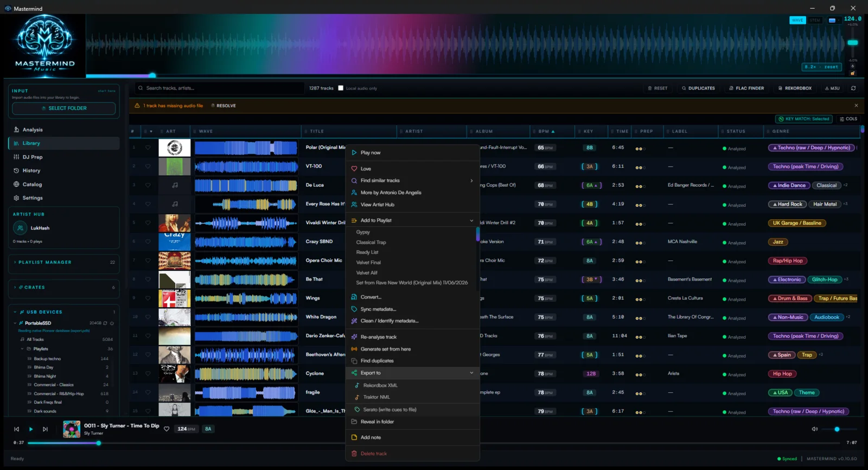Viewport: 868px width, 470px height.
Task: Open Settings in the sidebar
Action: 63,198
